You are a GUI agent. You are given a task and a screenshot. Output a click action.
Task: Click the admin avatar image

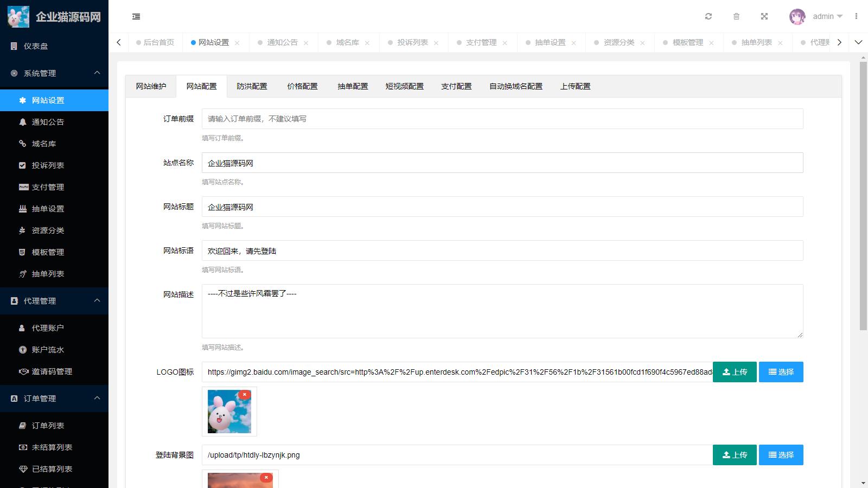pyautogui.click(x=797, y=16)
